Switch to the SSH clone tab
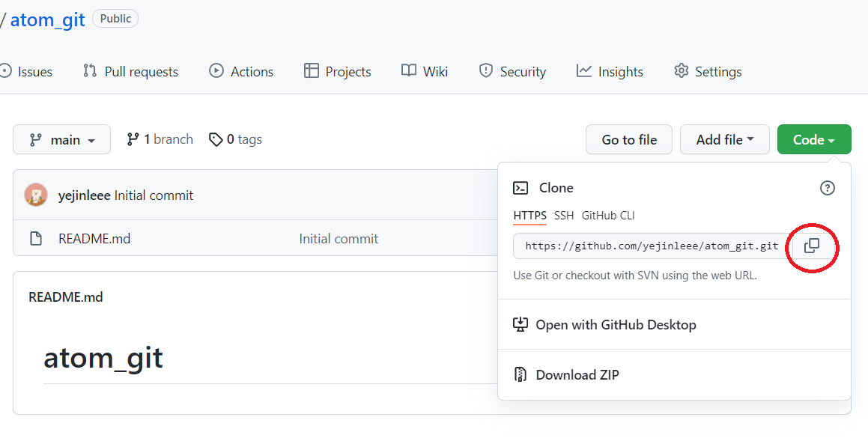The image size is (868, 444). 563,216
